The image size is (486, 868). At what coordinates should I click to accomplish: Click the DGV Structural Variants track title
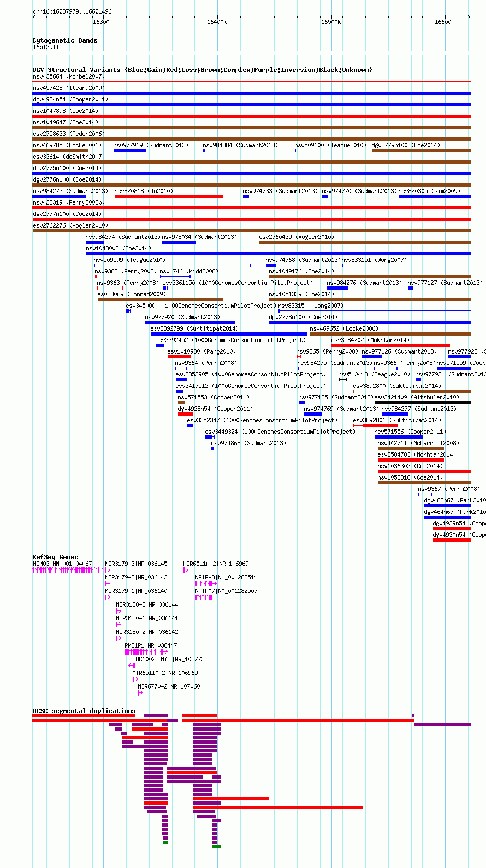tap(203, 70)
